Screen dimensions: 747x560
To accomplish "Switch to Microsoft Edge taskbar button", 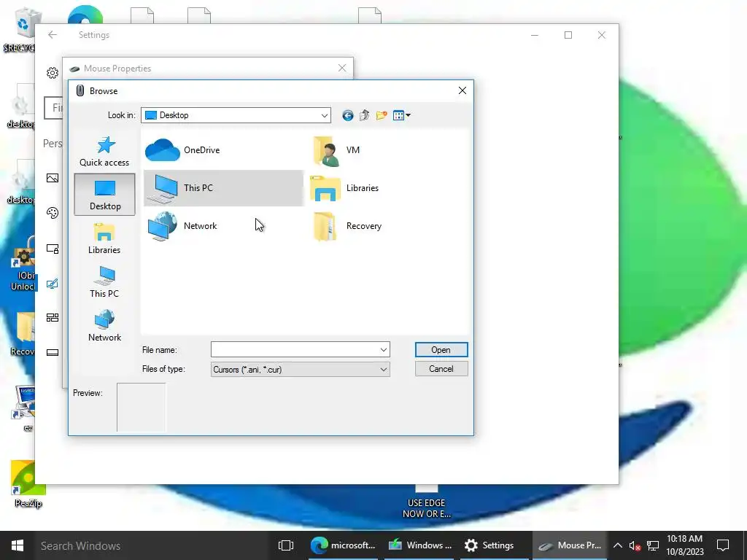I will (x=343, y=545).
